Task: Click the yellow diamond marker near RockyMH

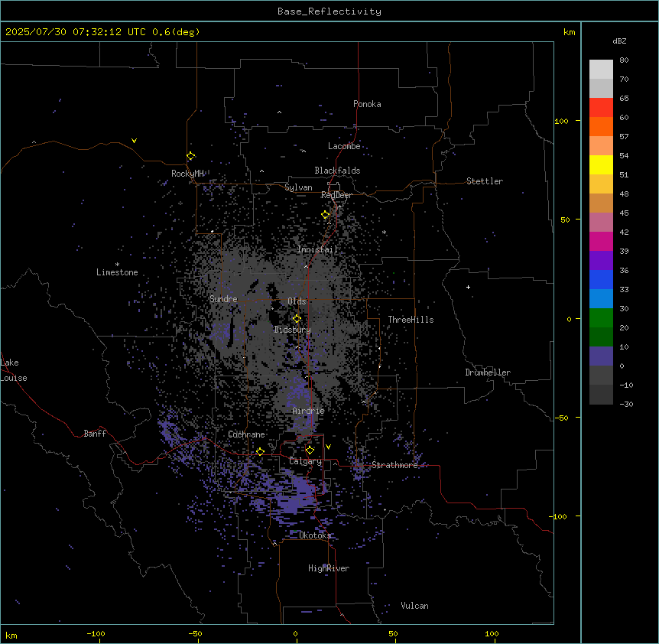Action: click(191, 156)
